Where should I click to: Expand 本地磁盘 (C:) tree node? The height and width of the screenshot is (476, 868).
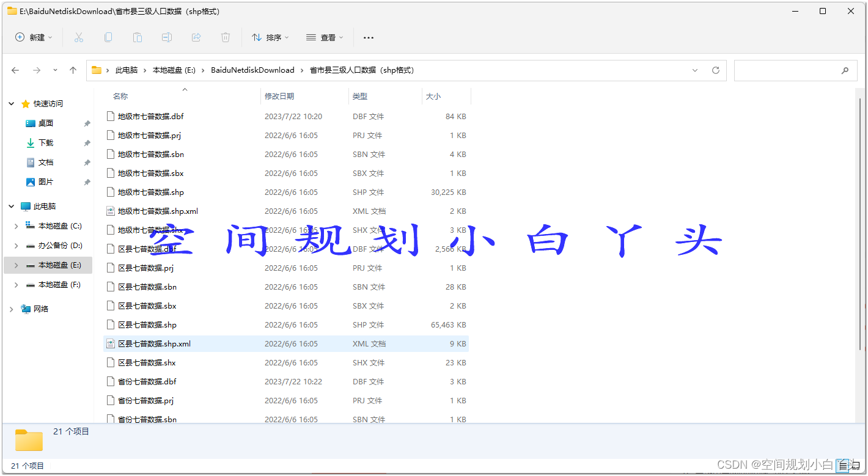tap(17, 225)
